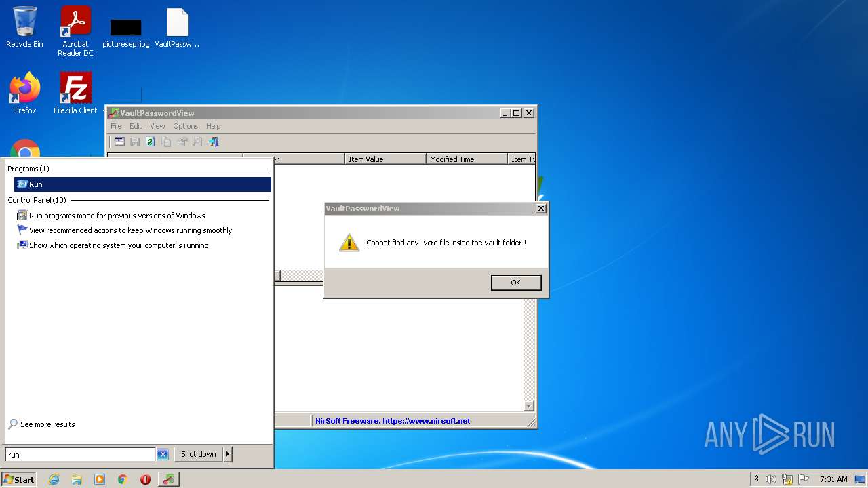Open Internet Explorer from the taskbar
The width and height of the screenshot is (868, 488).
click(x=54, y=479)
